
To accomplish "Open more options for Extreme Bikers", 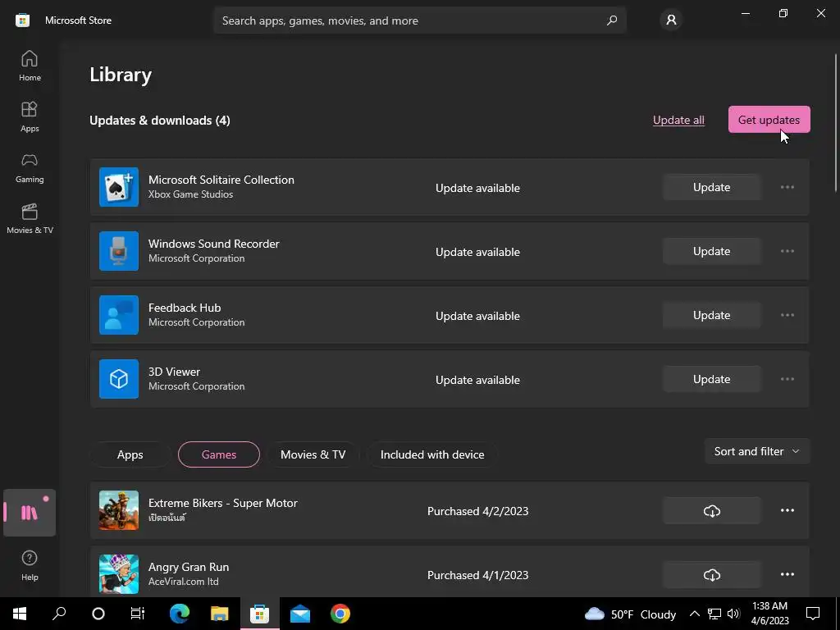I will pos(787,510).
